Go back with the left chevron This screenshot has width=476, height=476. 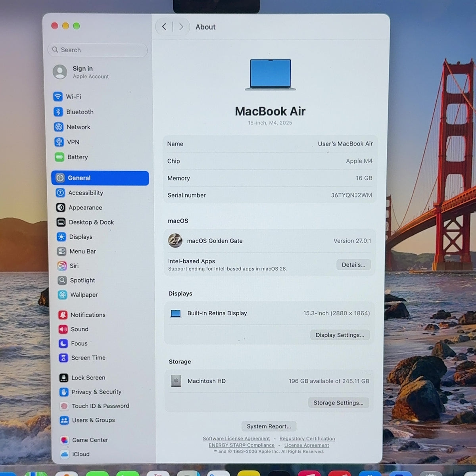tap(164, 27)
